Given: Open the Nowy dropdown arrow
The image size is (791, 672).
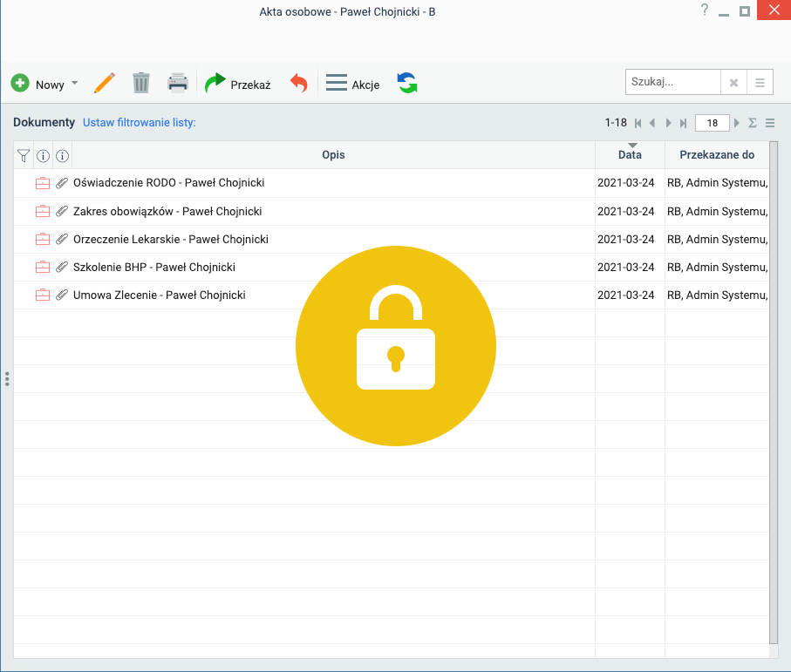Looking at the screenshot, I should point(75,83).
